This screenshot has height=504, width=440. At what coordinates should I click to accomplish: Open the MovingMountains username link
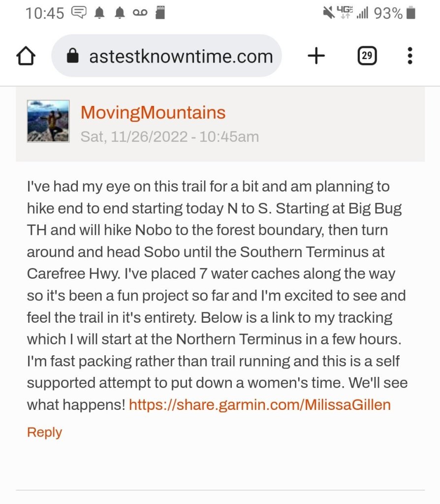pyautogui.click(x=153, y=113)
